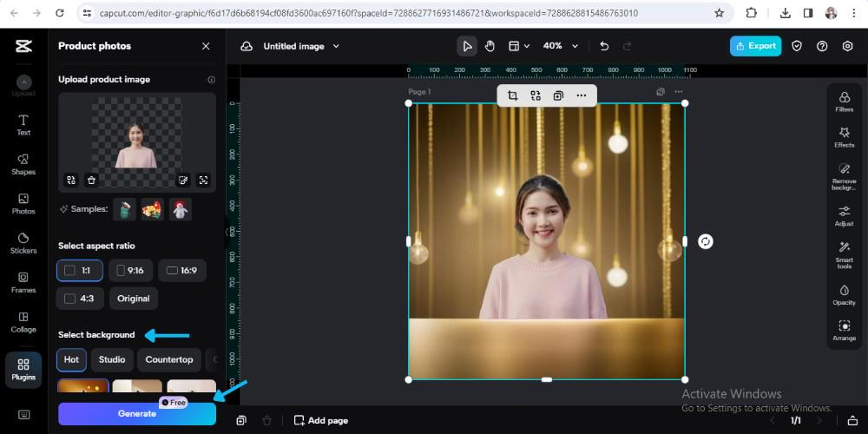Show upload product image info tooltip

coord(211,80)
